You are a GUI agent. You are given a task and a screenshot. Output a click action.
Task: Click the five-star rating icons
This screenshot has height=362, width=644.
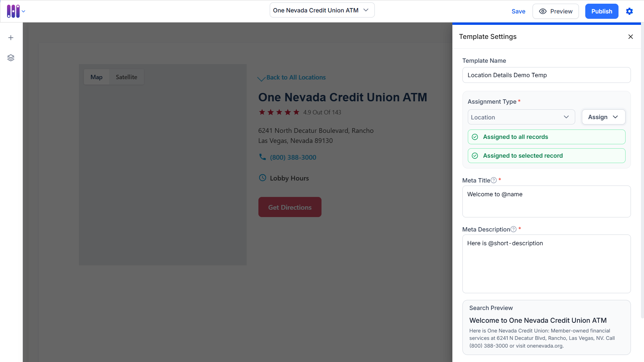point(279,112)
